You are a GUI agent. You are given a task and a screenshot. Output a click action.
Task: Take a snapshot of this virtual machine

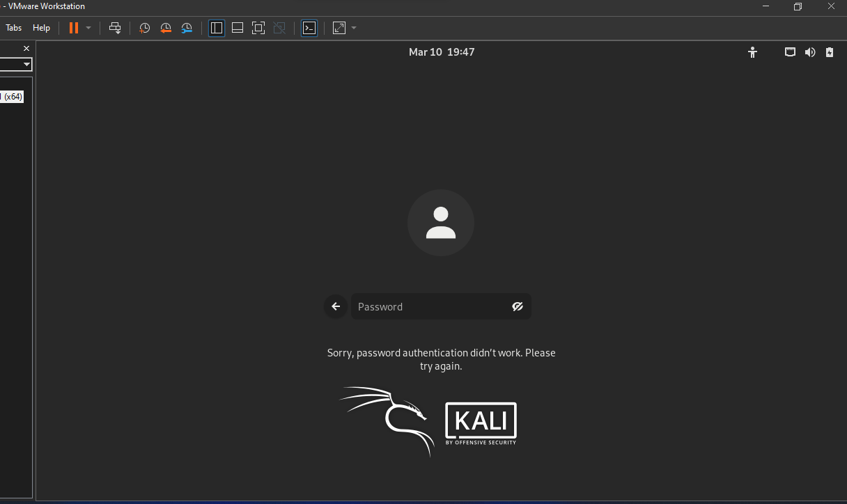[144, 28]
